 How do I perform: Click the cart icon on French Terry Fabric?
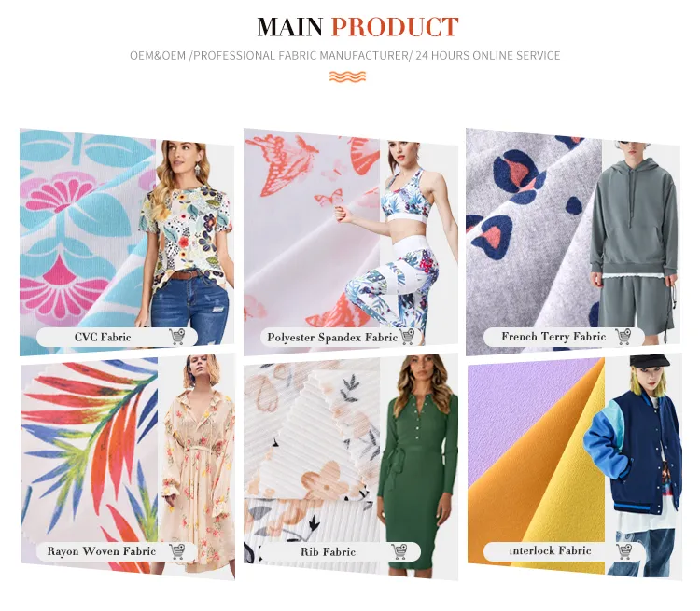click(x=623, y=337)
